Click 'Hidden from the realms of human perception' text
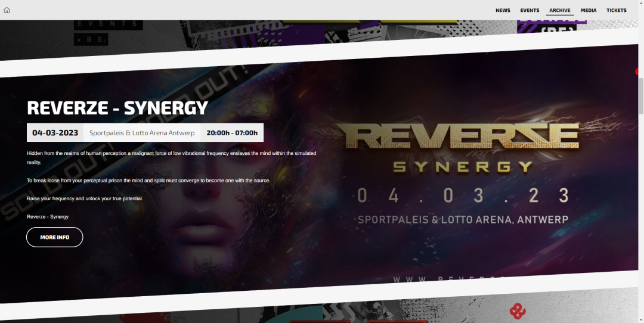Screen dimensions: 644x323 coord(171,157)
